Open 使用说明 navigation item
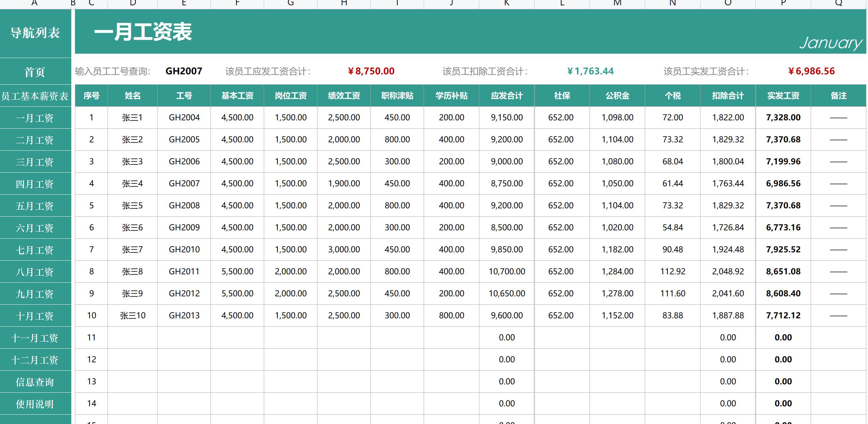This screenshot has width=868, height=424. coord(35,404)
